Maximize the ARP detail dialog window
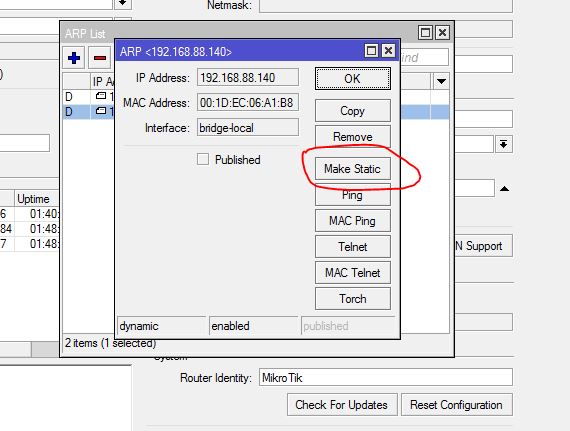This screenshot has width=570, height=431. pyautogui.click(x=371, y=51)
